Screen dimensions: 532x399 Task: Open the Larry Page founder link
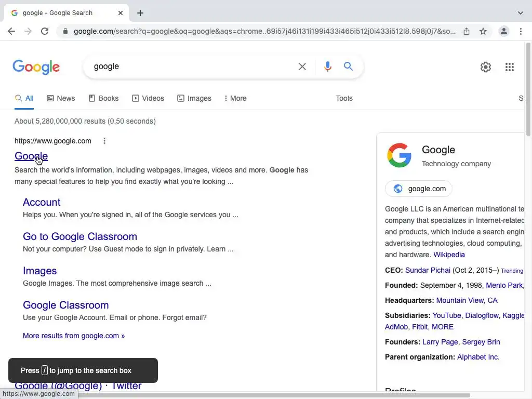440,342
